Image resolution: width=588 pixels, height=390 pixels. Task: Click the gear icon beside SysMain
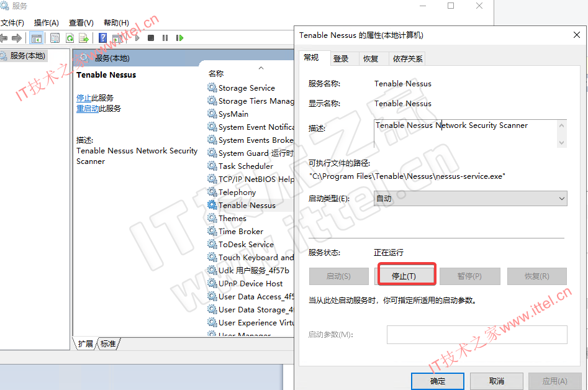click(212, 114)
